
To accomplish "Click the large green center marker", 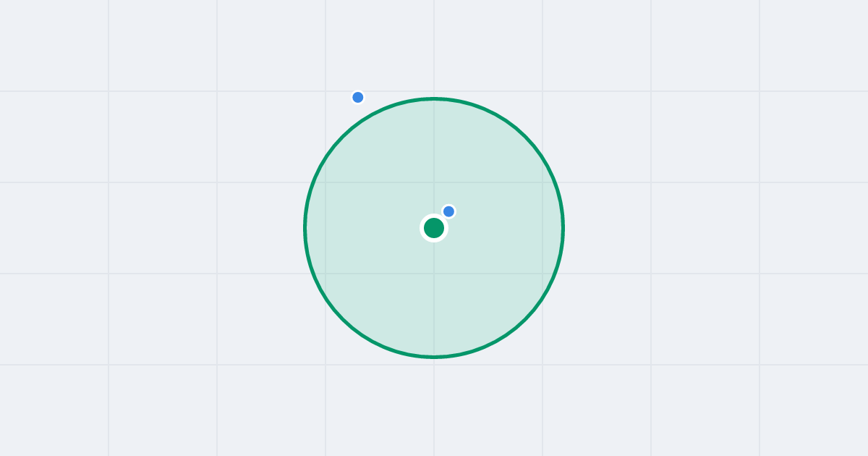I will [434, 228].
